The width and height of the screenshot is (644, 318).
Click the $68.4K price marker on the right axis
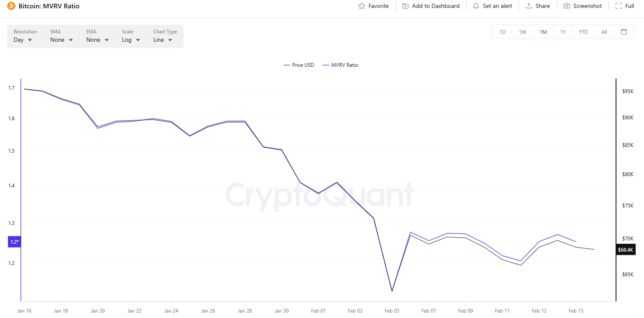click(x=626, y=249)
